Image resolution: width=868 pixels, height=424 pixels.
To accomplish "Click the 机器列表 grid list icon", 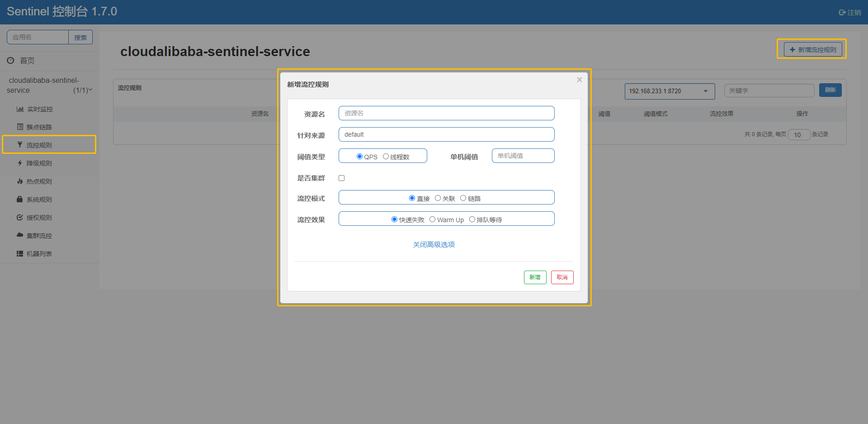I will pyautogui.click(x=20, y=253).
